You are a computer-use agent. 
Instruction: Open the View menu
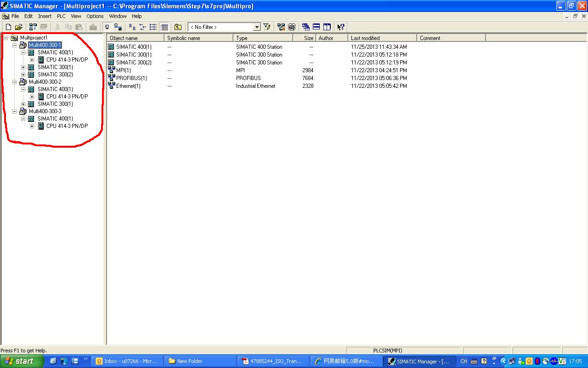click(76, 16)
